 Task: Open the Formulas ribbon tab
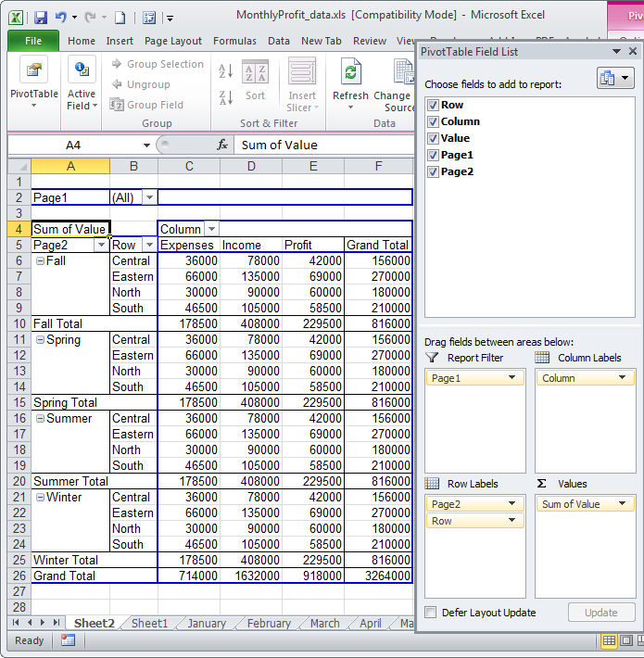pos(234,41)
